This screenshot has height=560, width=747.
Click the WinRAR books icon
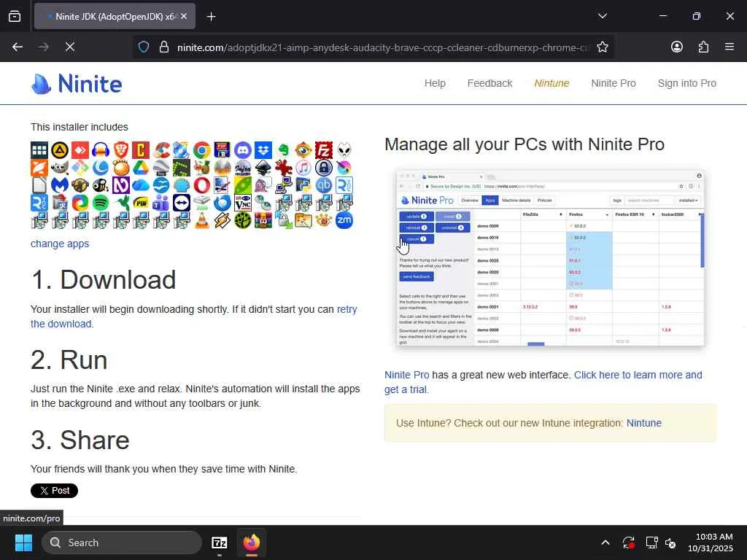(x=263, y=220)
